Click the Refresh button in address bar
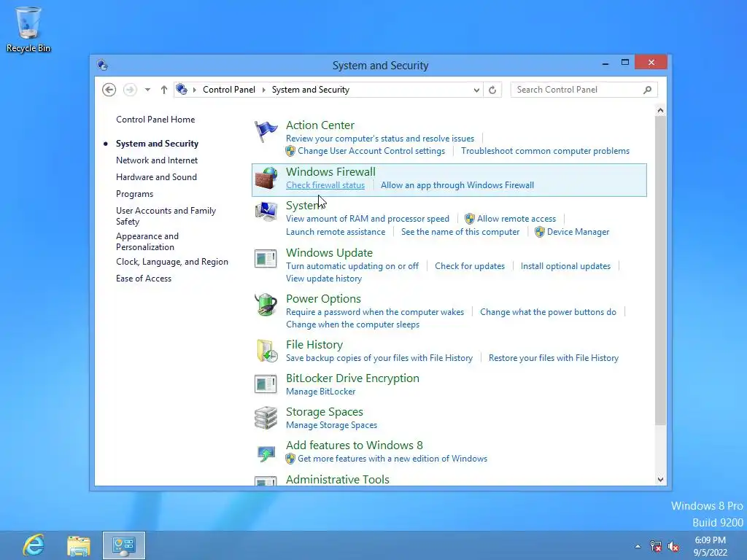Screen dimensions: 747x560 click(x=492, y=90)
